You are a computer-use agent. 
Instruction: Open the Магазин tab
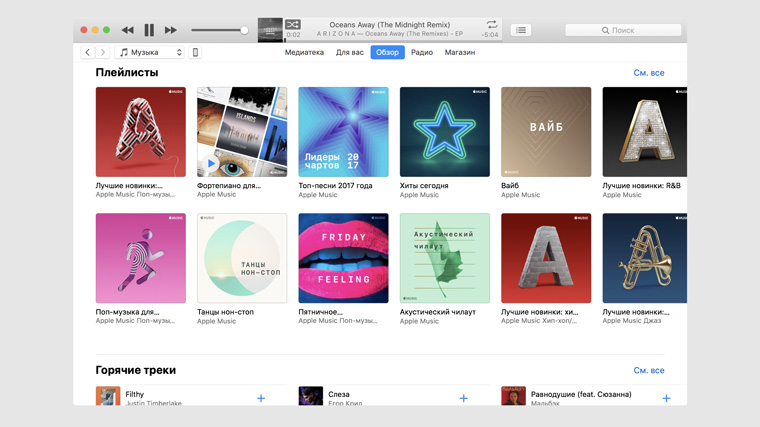tap(460, 52)
